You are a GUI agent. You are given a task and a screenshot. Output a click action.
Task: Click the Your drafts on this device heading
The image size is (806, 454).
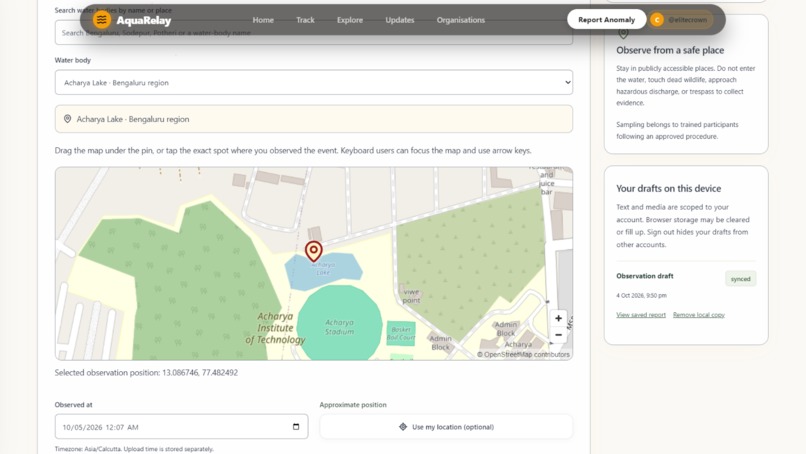(668, 189)
